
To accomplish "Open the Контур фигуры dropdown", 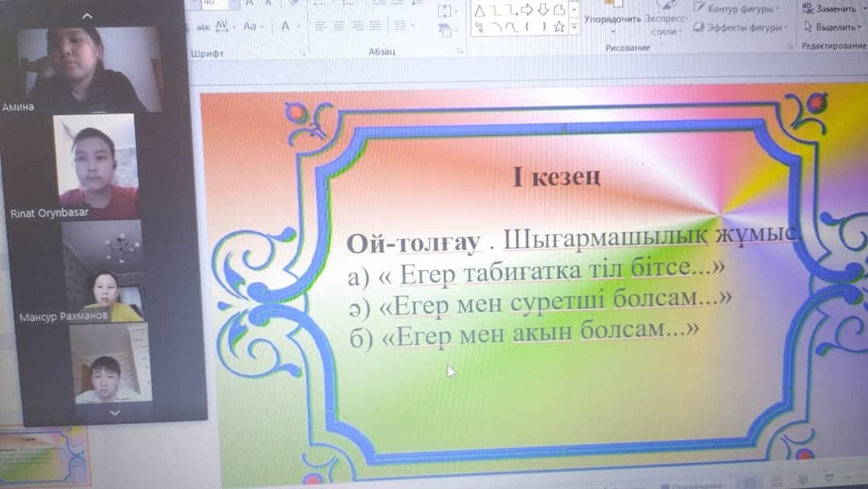I will (738, 9).
